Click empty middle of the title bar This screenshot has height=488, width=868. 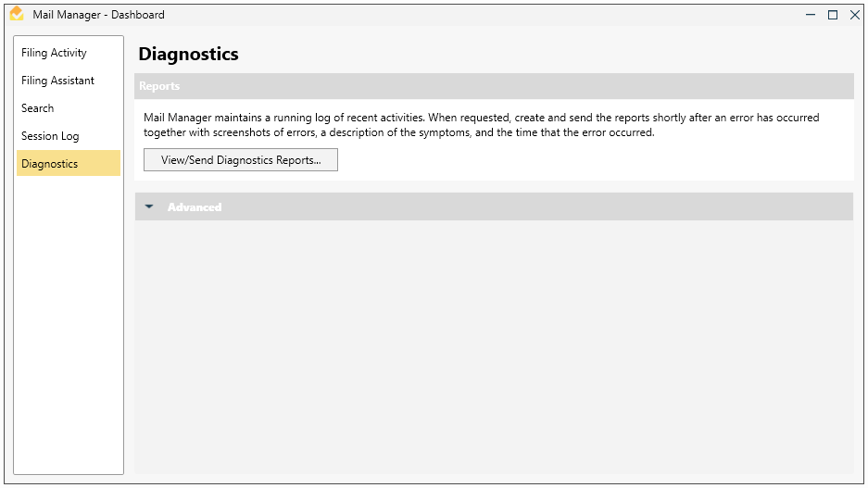point(463,15)
